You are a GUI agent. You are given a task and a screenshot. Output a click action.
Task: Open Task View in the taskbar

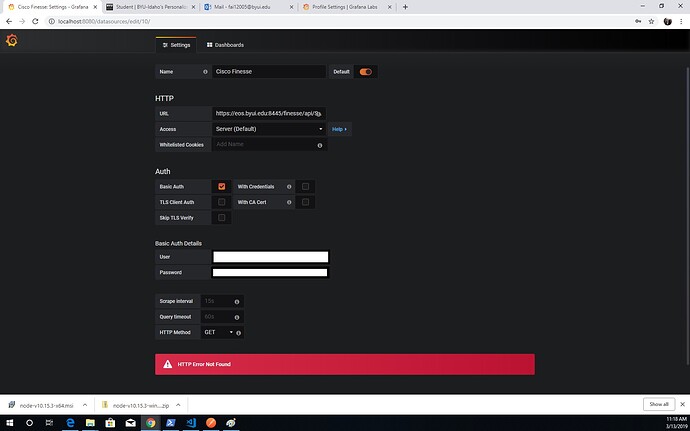[50, 423]
